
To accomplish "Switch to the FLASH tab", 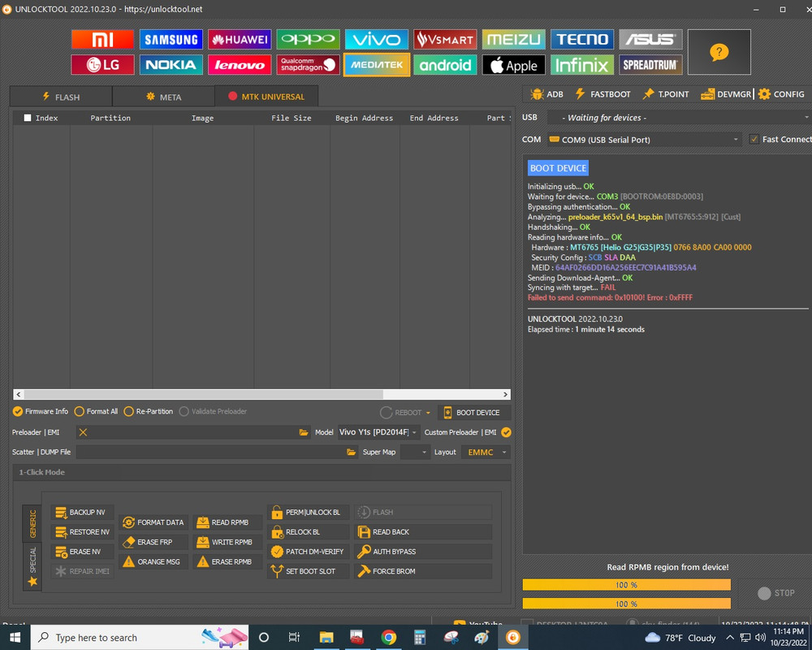I will 61,97.
